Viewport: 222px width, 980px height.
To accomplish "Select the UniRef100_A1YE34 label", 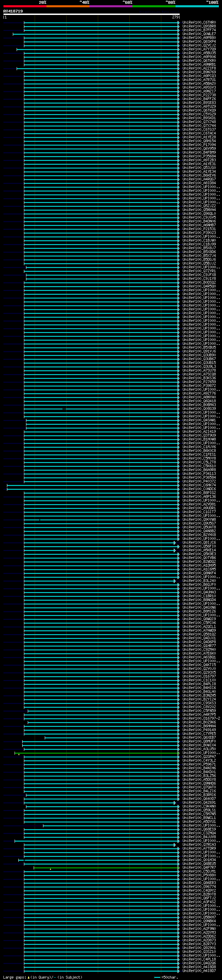I will click(199, 172).
